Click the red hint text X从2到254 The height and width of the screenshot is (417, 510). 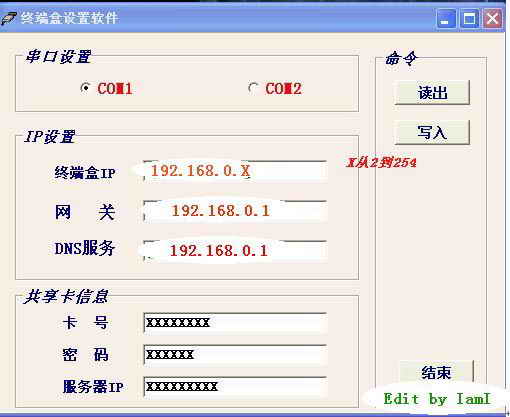click(381, 163)
